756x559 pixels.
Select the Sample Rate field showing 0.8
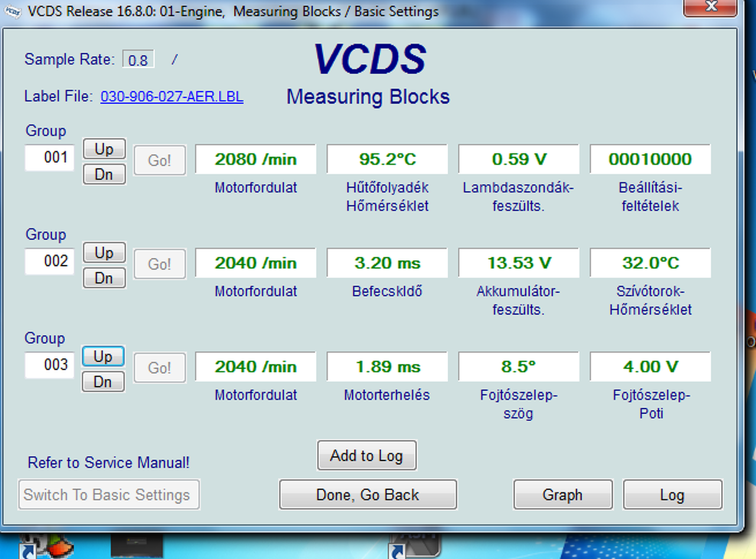(138, 60)
